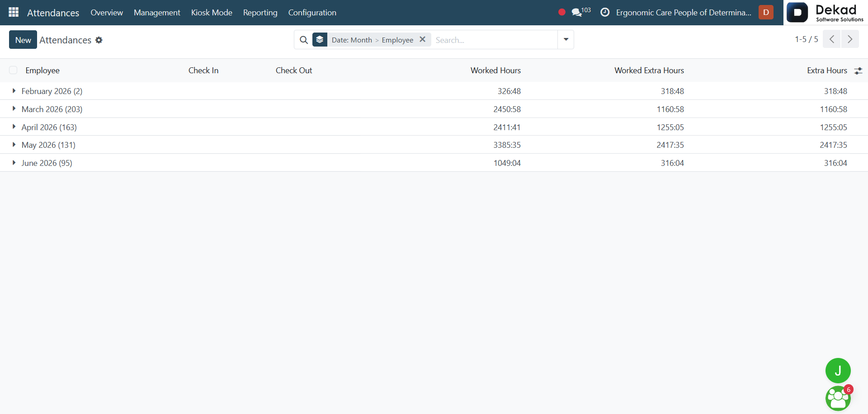Open the Reporting menu
868x414 pixels.
tap(260, 12)
